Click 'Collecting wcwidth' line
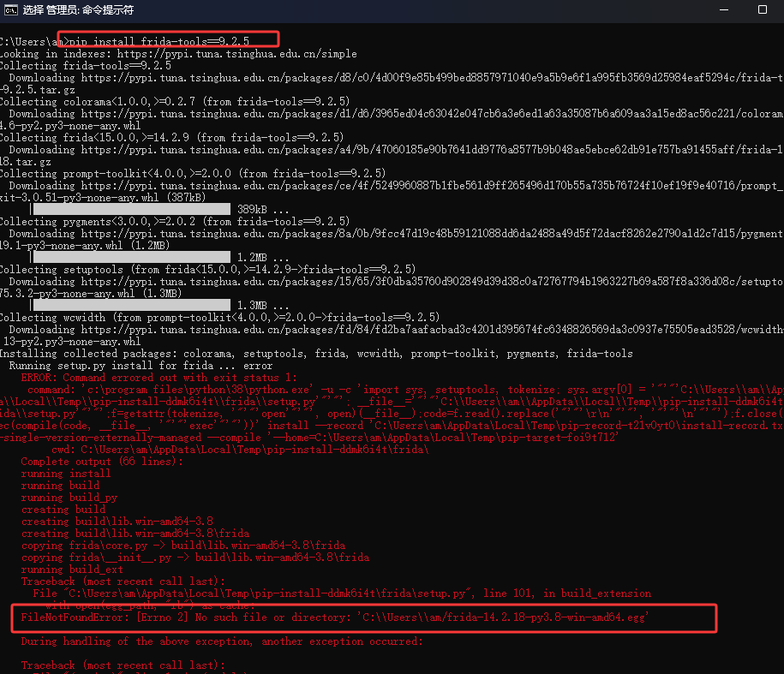 tap(220, 317)
